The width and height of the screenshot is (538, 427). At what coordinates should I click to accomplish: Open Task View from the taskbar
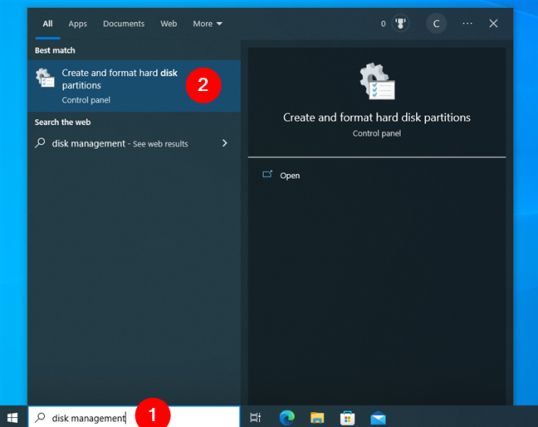point(256,417)
